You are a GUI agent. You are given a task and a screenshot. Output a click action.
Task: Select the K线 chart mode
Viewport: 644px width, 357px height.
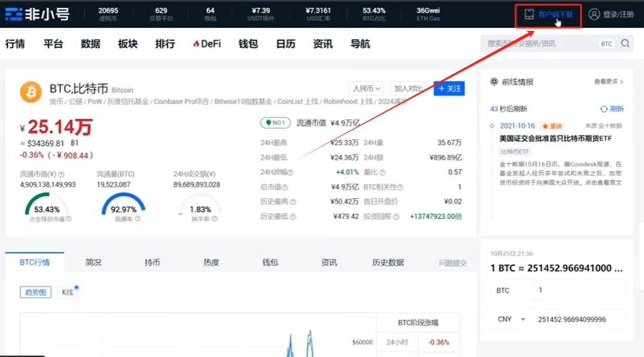[x=67, y=292]
